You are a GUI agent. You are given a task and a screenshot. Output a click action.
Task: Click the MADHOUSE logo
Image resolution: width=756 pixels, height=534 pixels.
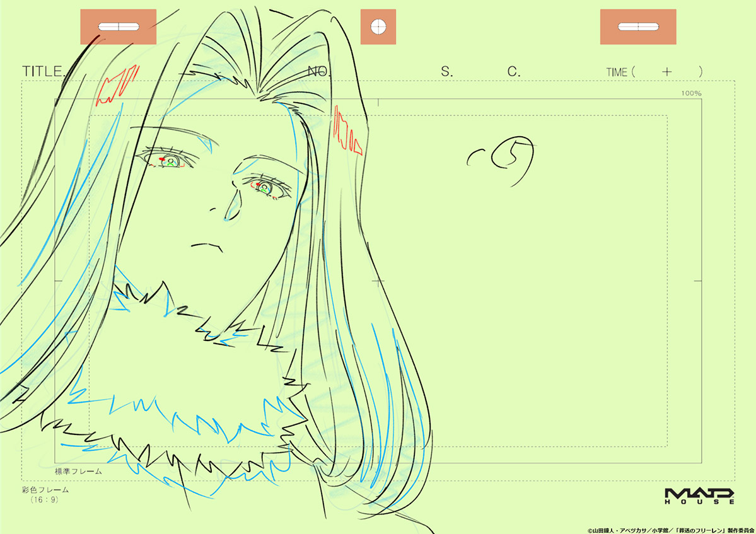[x=699, y=495]
